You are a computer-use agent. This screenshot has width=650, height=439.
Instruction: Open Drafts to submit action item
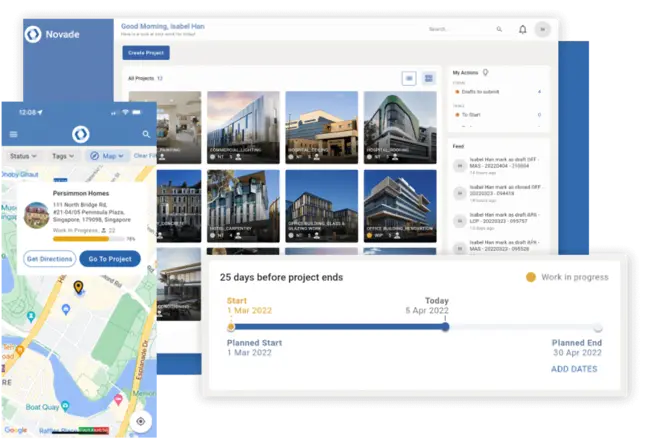pyautogui.click(x=482, y=92)
